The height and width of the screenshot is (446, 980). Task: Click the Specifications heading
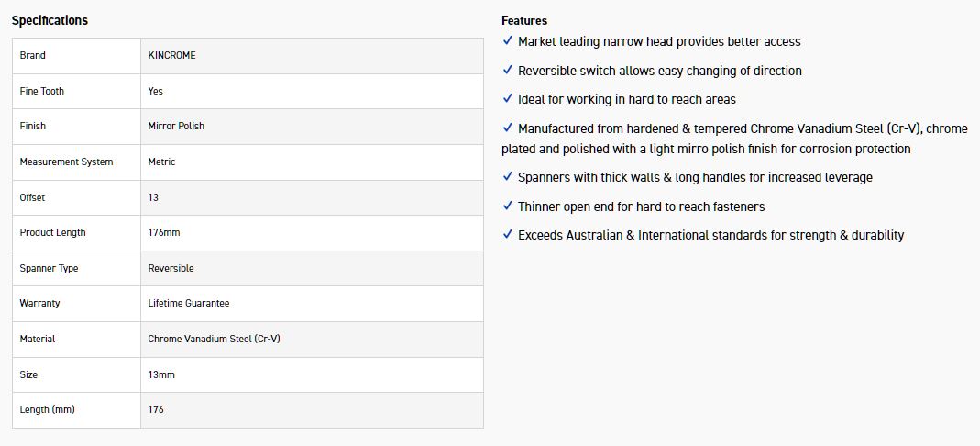pos(50,20)
